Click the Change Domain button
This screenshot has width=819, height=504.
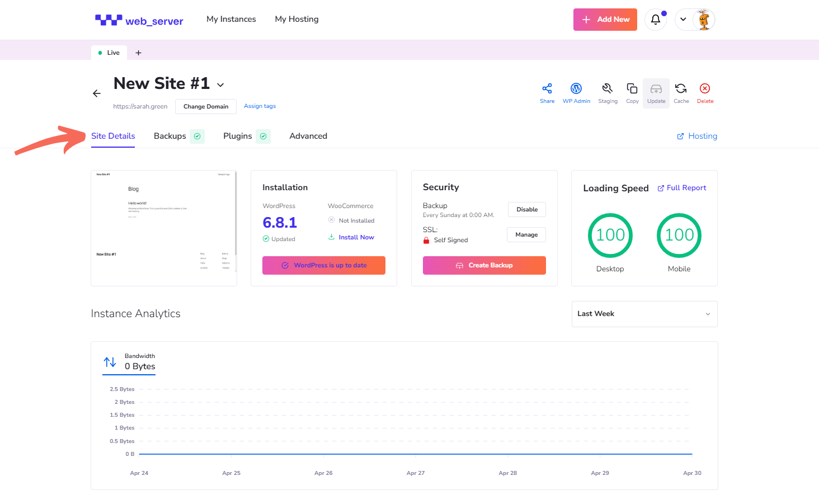[x=205, y=106]
